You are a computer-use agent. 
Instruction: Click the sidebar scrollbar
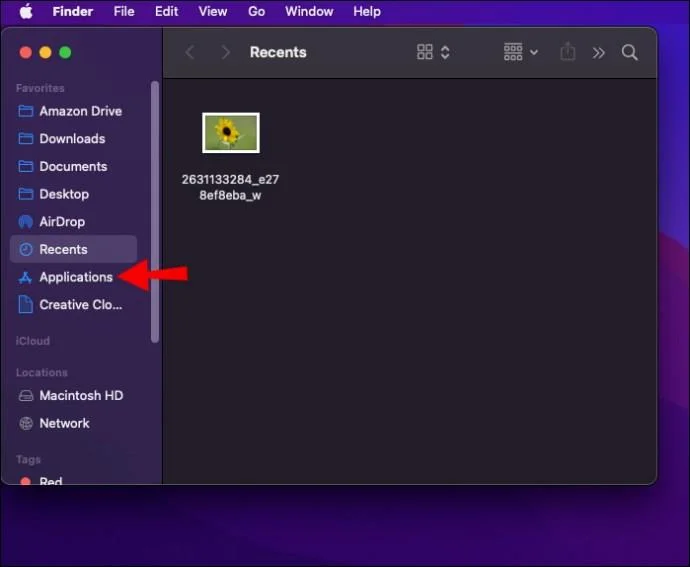click(154, 212)
